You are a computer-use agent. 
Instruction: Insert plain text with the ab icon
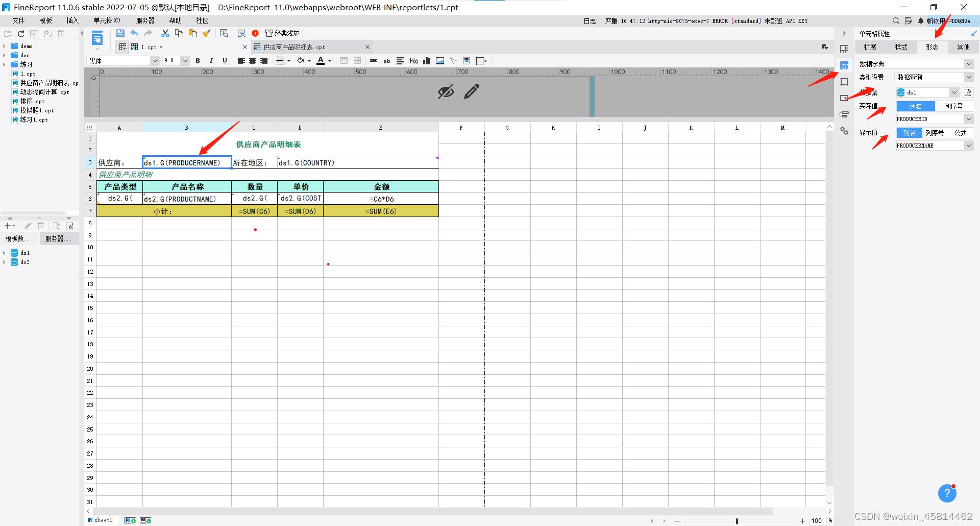coord(387,61)
